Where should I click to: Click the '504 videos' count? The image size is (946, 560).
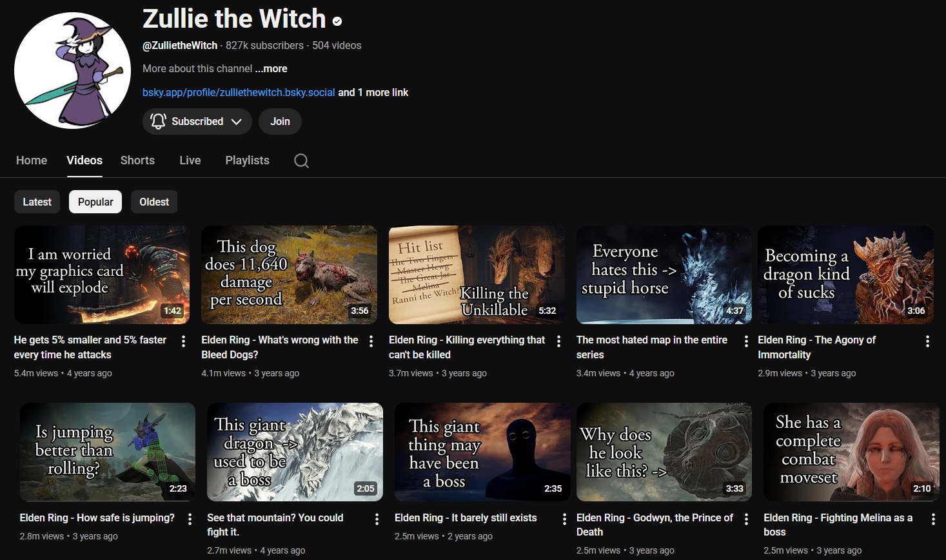337,45
